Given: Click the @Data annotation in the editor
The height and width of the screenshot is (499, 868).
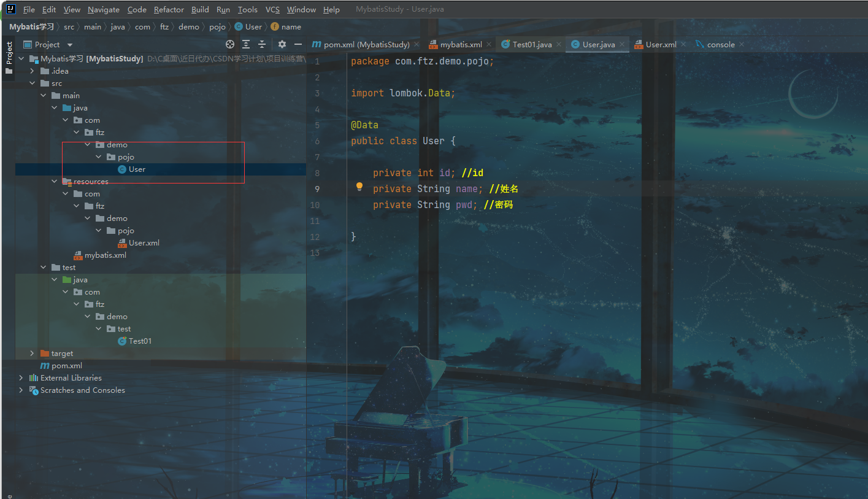Looking at the screenshot, I should (x=364, y=125).
